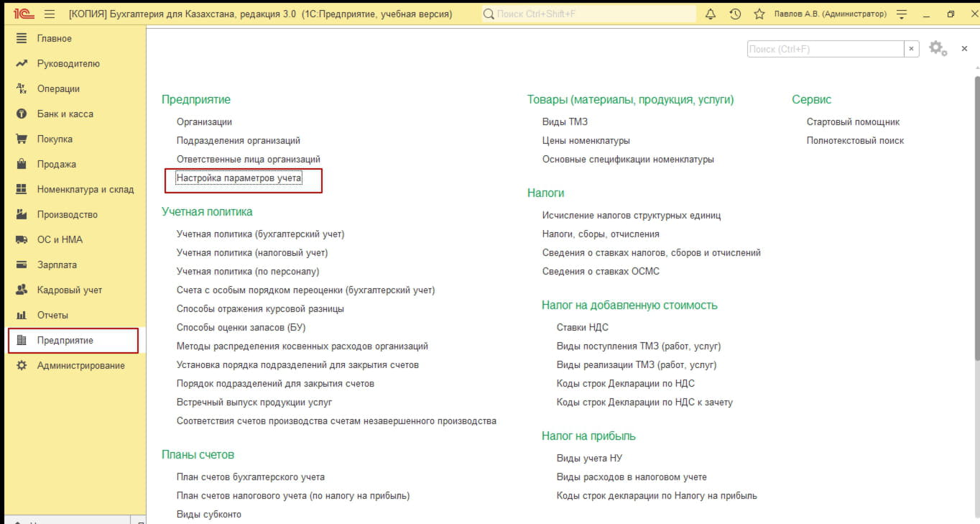Viewport: 980px width, 524px height.
Task: Open the Банк и касса section
Action: click(65, 114)
